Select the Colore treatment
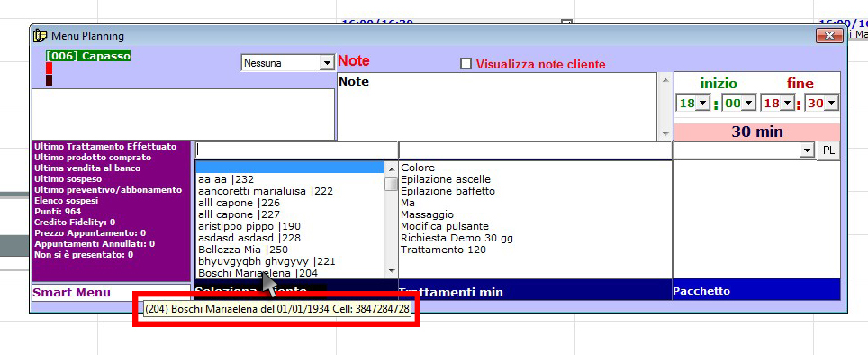 [418, 168]
